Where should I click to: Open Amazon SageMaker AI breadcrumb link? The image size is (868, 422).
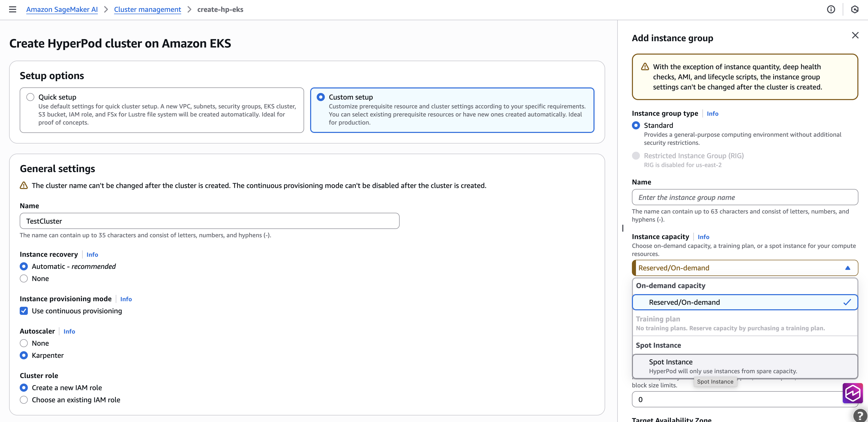click(62, 9)
